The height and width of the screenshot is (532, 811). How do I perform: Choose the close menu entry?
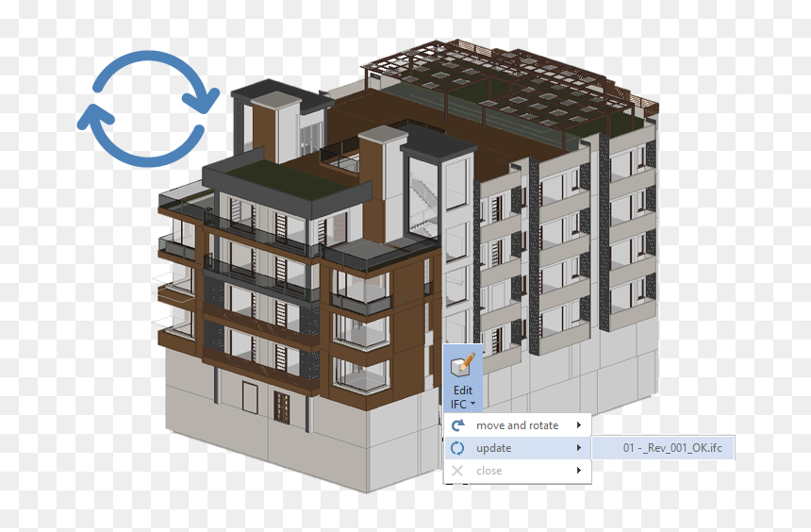point(517,471)
